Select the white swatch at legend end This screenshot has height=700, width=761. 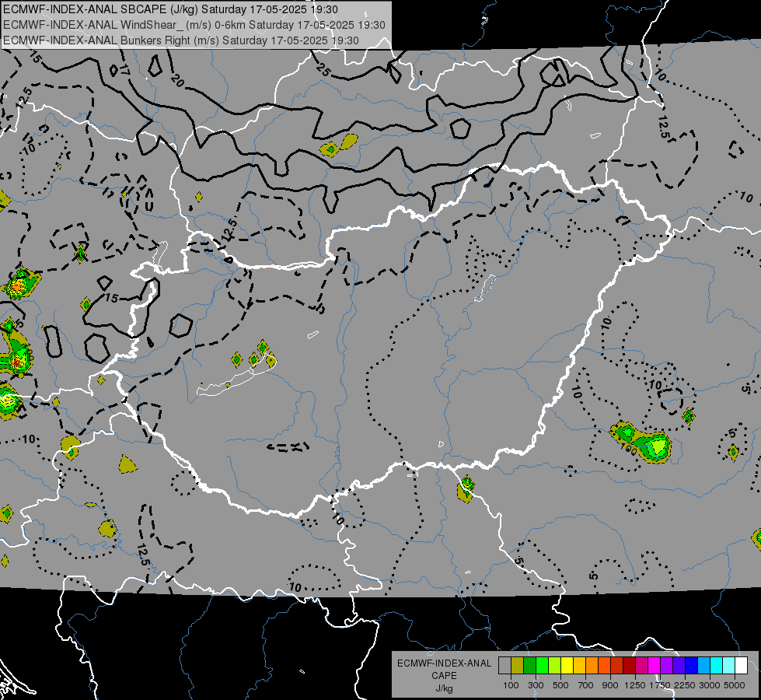tap(741, 666)
